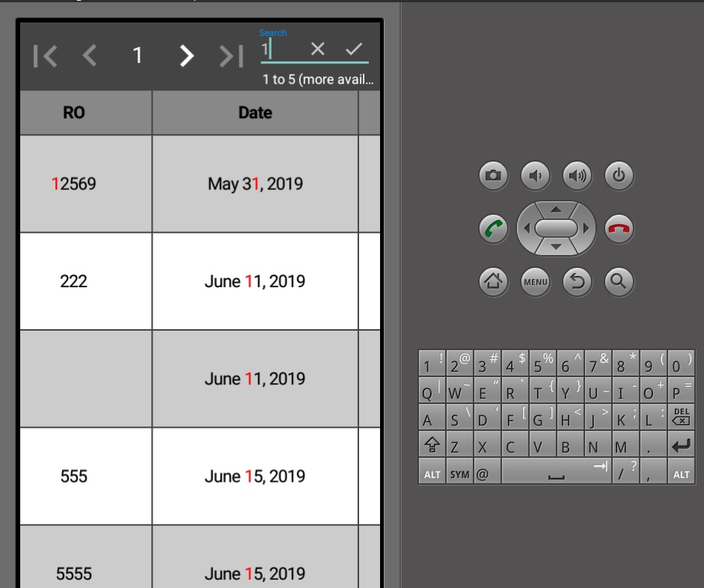Click June 11, 2019 in the 222 row
The image size is (704, 588).
[255, 281]
